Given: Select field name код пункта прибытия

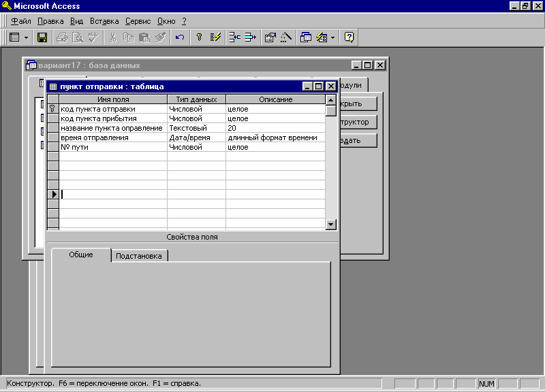Looking at the screenshot, I should [x=113, y=118].
